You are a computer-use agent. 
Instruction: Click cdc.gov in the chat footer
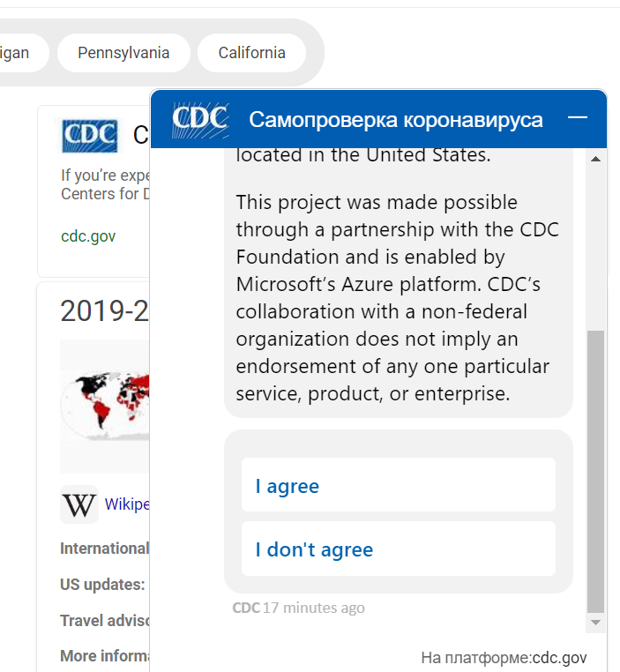tap(559, 658)
